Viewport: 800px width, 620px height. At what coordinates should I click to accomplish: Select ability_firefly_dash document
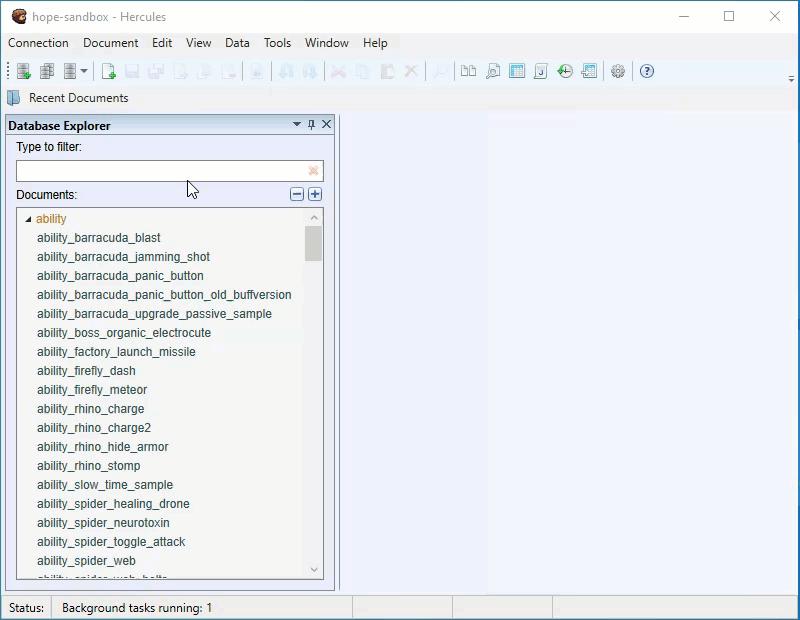point(86,370)
